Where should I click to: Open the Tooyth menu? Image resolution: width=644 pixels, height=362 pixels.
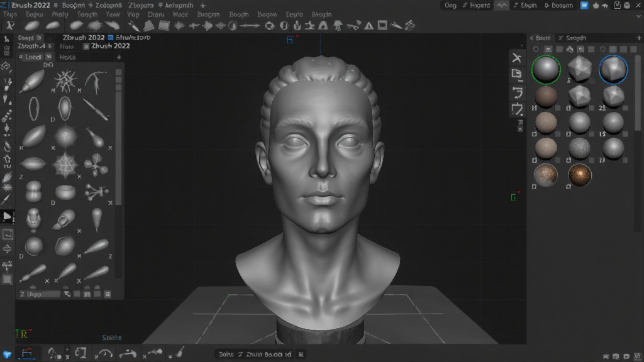pyautogui.click(x=87, y=14)
